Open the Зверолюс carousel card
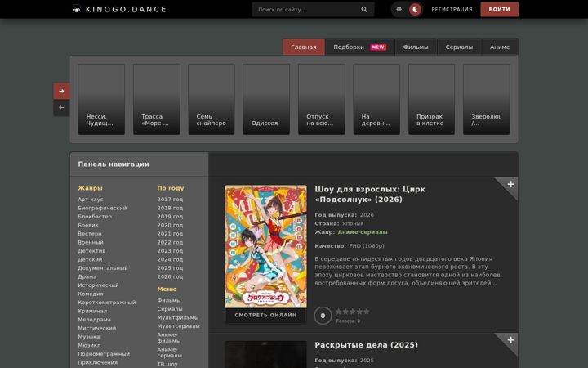This screenshot has height=368, width=588. (487, 99)
